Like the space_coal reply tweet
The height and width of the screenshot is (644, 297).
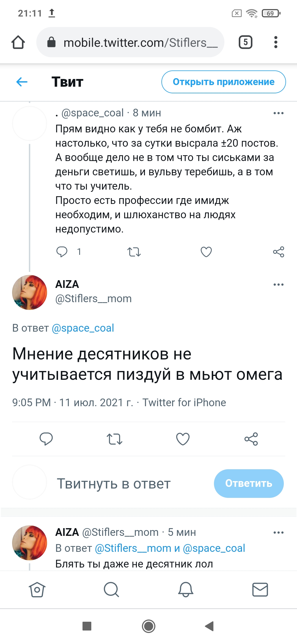click(206, 252)
